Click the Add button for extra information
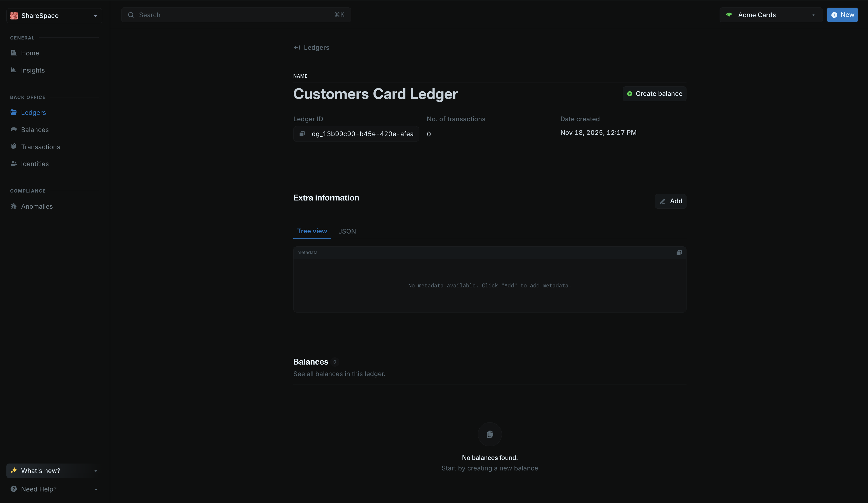 coord(670,201)
